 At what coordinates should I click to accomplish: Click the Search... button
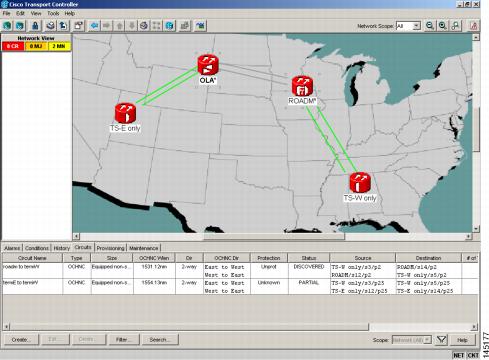[160, 340]
